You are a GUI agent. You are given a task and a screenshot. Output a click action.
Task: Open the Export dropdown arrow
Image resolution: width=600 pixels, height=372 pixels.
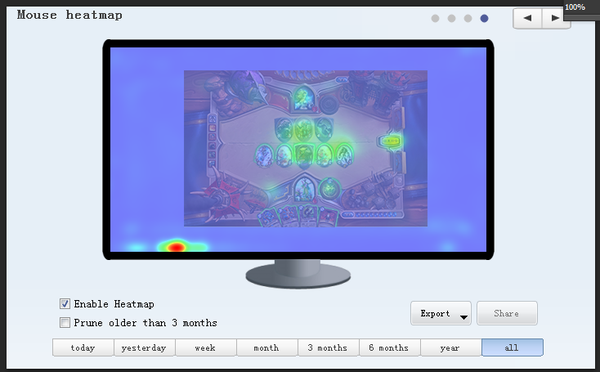(x=464, y=317)
